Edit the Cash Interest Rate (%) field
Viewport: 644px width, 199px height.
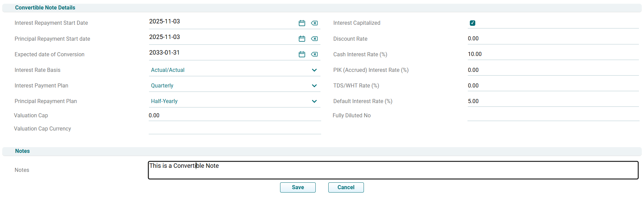(553, 54)
